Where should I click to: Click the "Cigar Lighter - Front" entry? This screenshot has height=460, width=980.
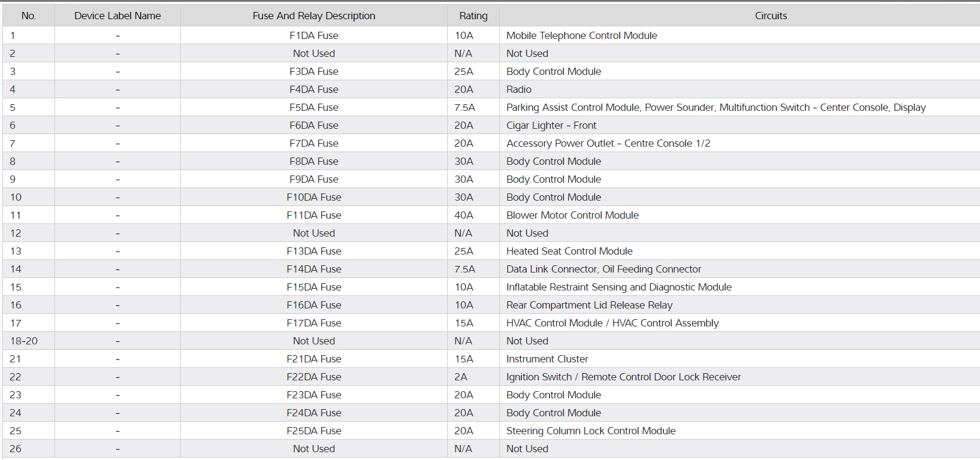[551, 126]
